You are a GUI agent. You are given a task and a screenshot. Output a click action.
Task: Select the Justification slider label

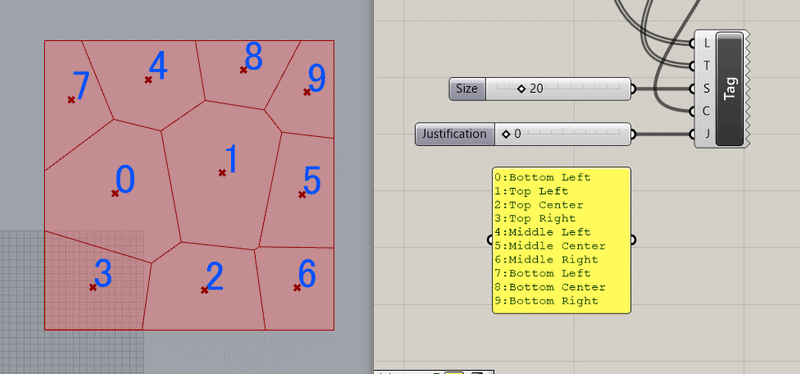[x=455, y=134]
